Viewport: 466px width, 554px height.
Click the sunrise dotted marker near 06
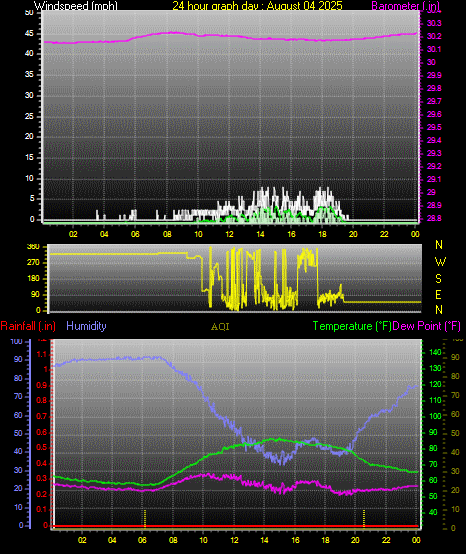click(145, 518)
